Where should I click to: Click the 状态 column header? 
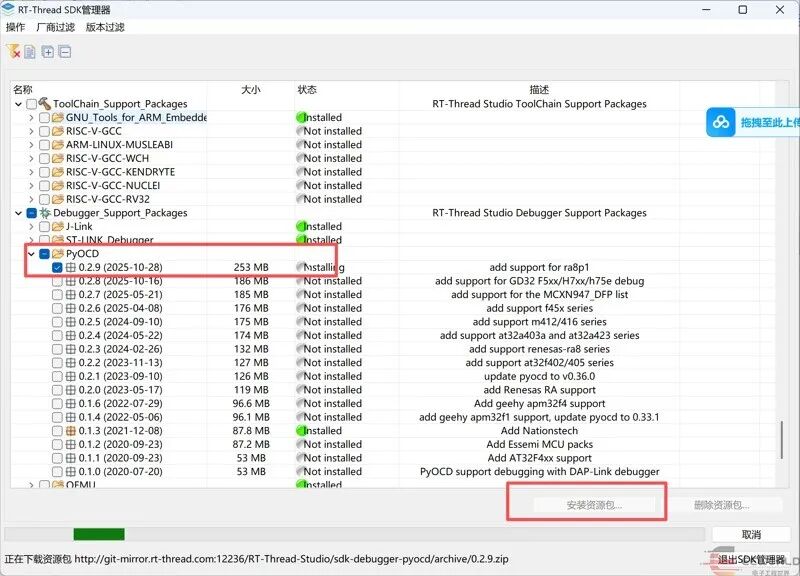click(x=307, y=89)
